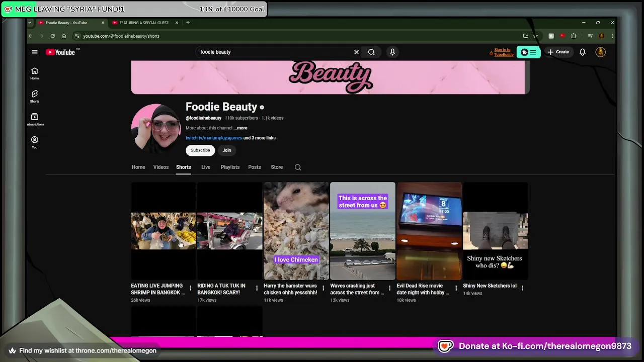The height and width of the screenshot is (362, 644).
Task: Open the channel Store tab
Action: [x=277, y=167]
